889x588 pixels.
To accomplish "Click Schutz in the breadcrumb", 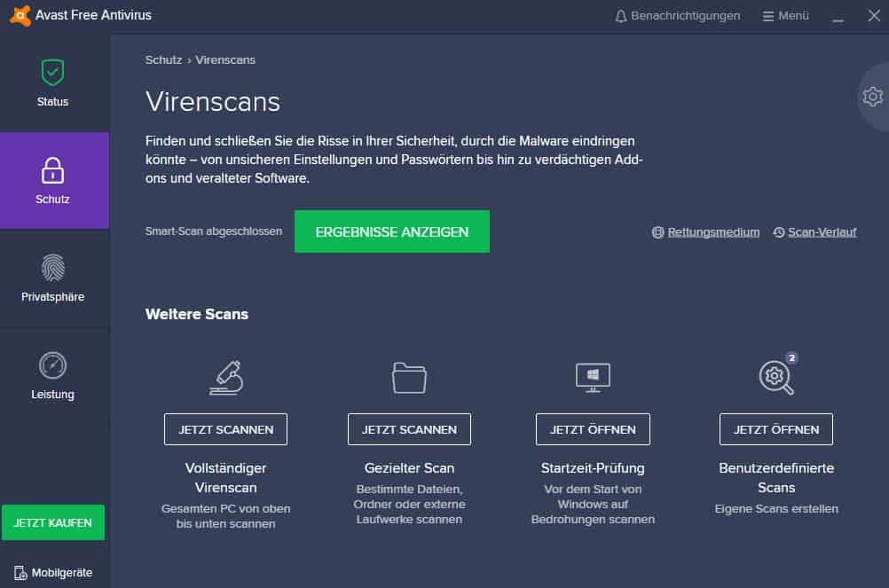I will 163,60.
